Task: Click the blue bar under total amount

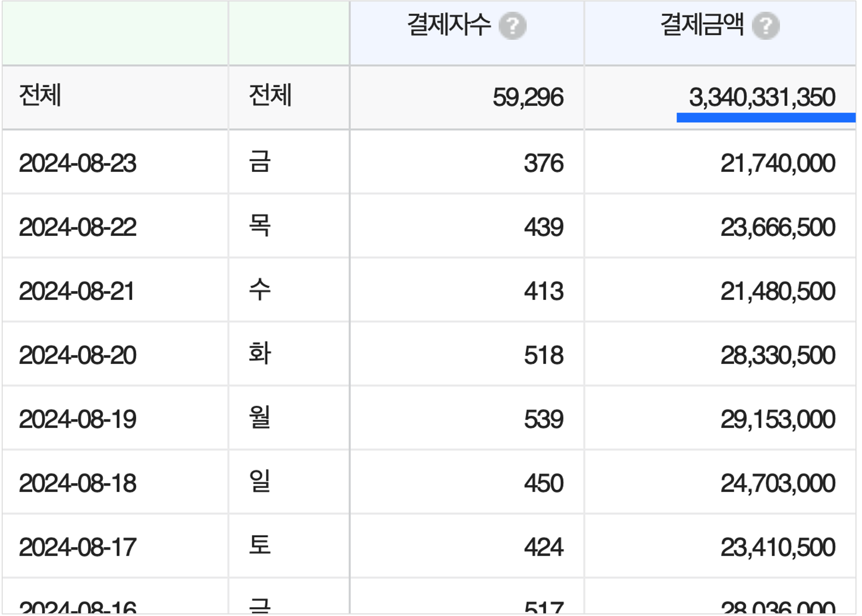Action: (766, 118)
